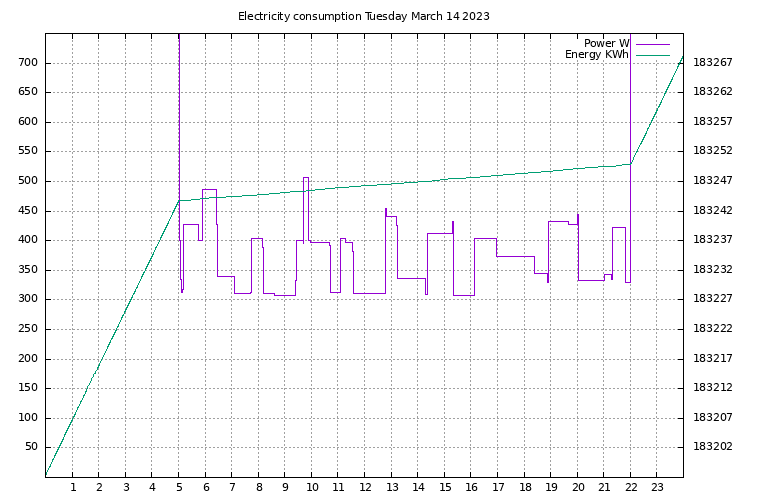
Task: Click the left axis label 150
Action: click(28, 387)
